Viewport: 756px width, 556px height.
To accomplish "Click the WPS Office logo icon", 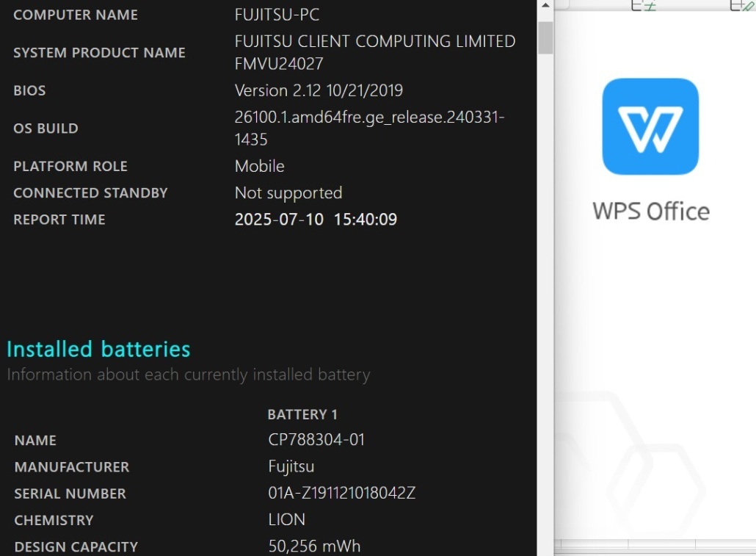I will (x=650, y=126).
